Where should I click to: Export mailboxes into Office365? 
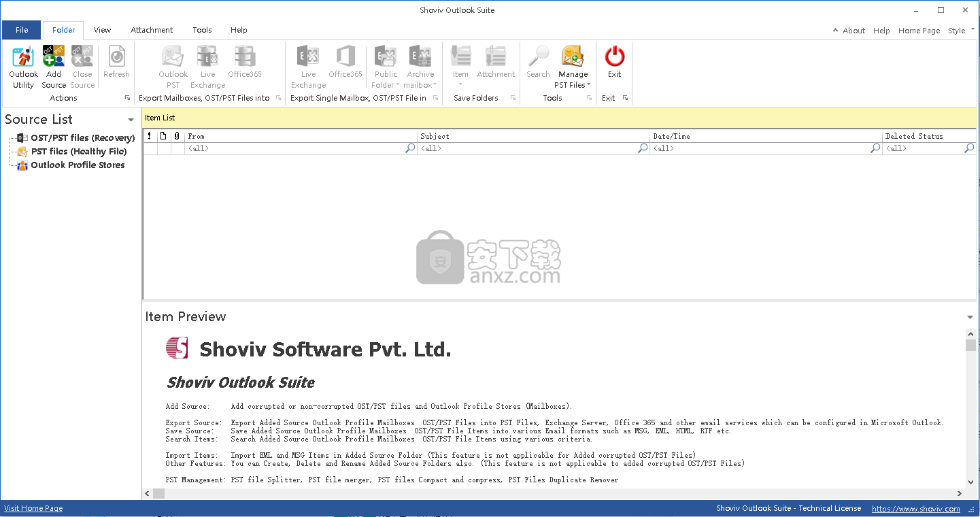(x=244, y=63)
